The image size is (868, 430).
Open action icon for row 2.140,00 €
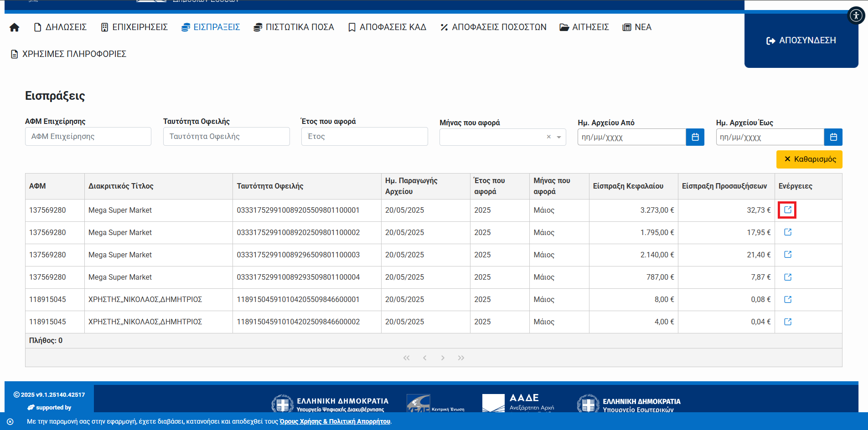click(788, 255)
